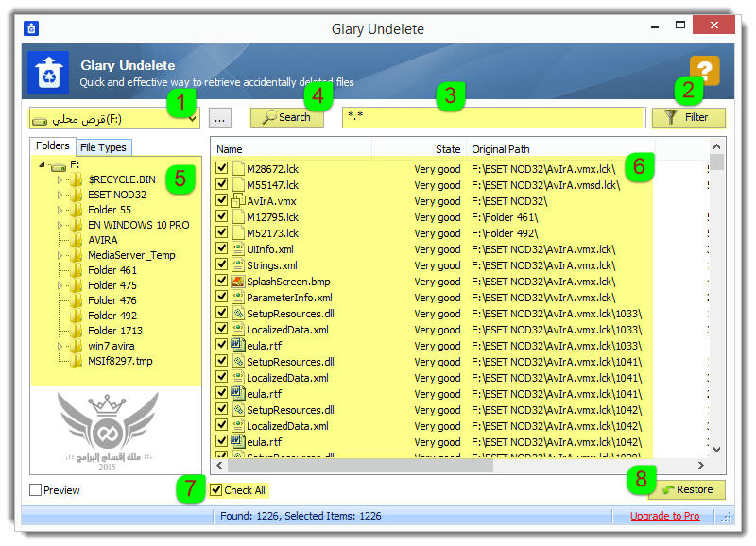Uncheck the Check All checkbox
The width and height of the screenshot is (756, 546).
point(216,490)
